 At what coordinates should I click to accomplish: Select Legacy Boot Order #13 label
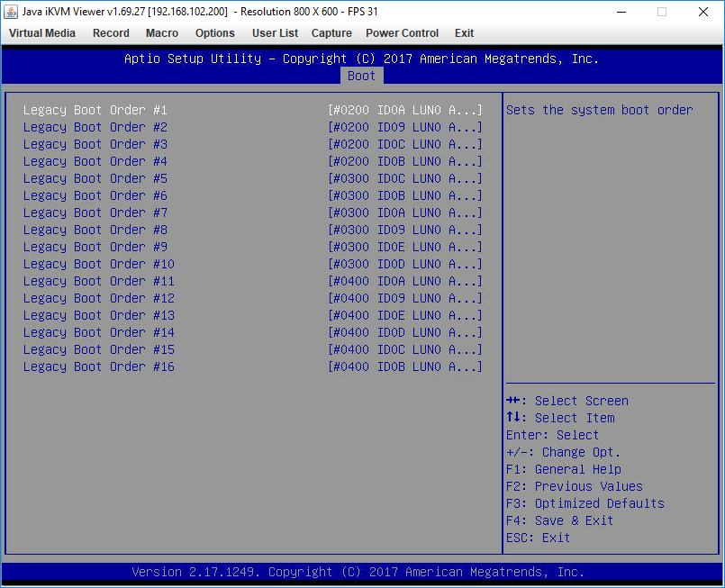pos(99,315)
